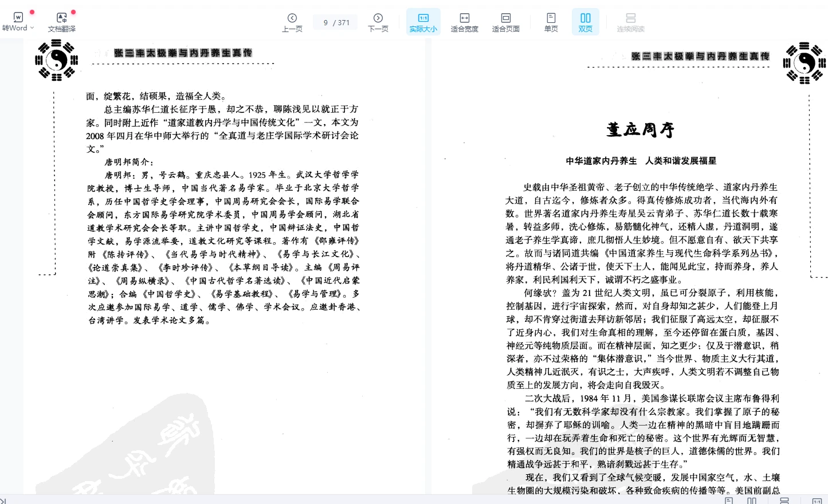828x504 pixels.
Task: Switch to double page (双页) layout
Action: (586, 22)
